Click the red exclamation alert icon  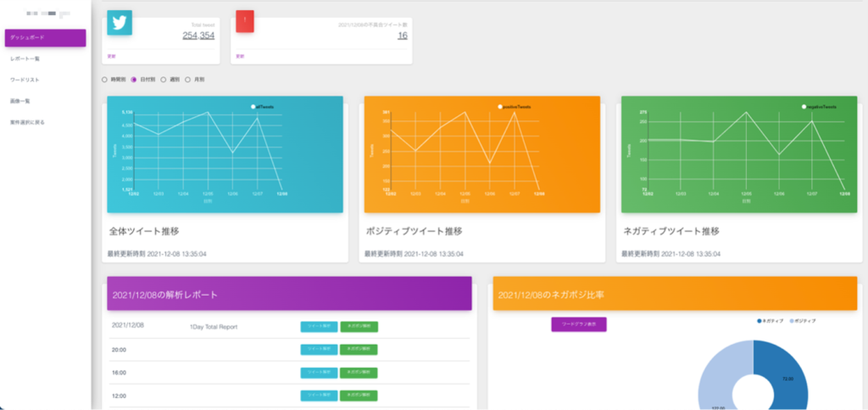click(245, 21)
